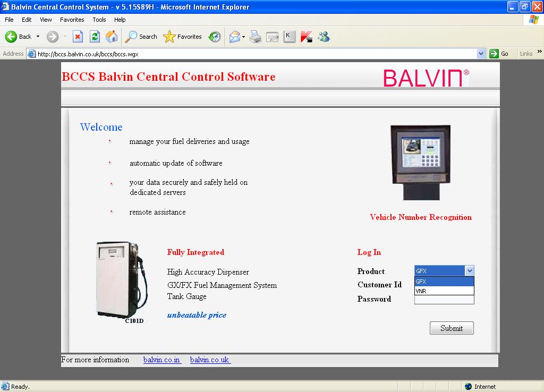The width and height of the screenshot is (544, 392).
Task: Click the 'remote assistance' bullet text
Action: click(157, 212)
